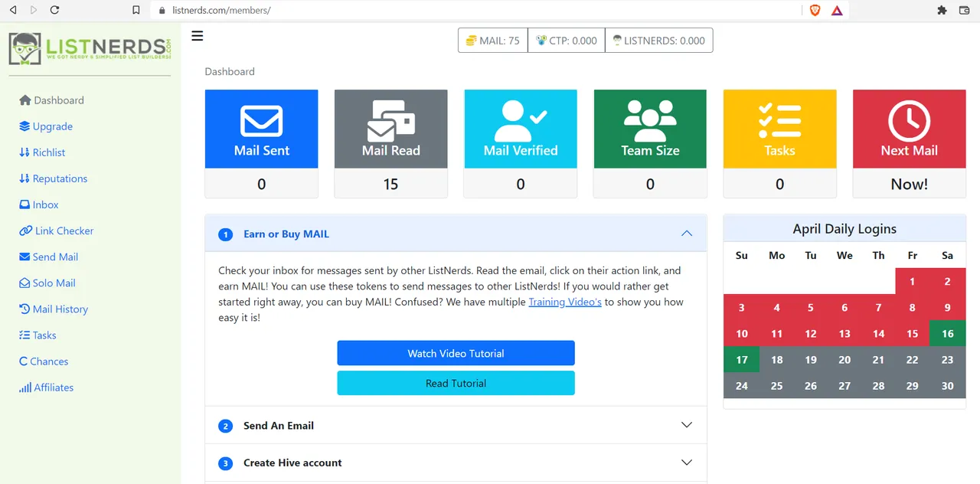This screenshot has width=980, height=484.
Task: Click the Mail Read count 15
Action: coord(391,184)
